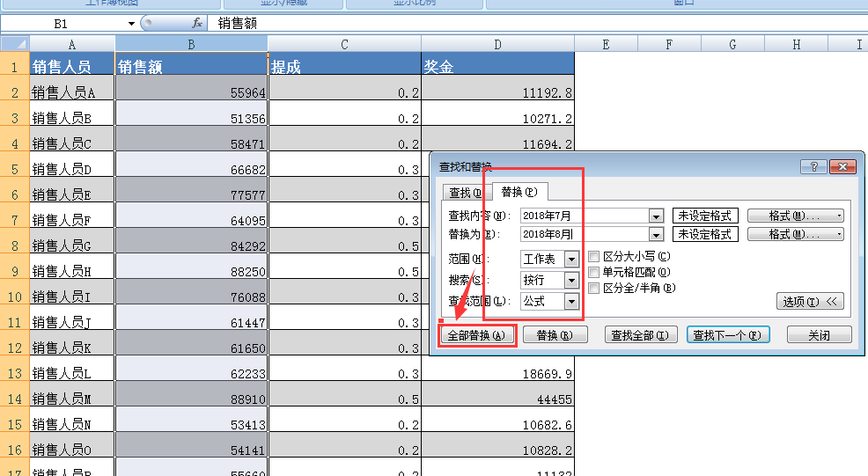Select column C header
Image resolution: width=868 pixels, height=476 pixels.
click(x=344, y=44)
